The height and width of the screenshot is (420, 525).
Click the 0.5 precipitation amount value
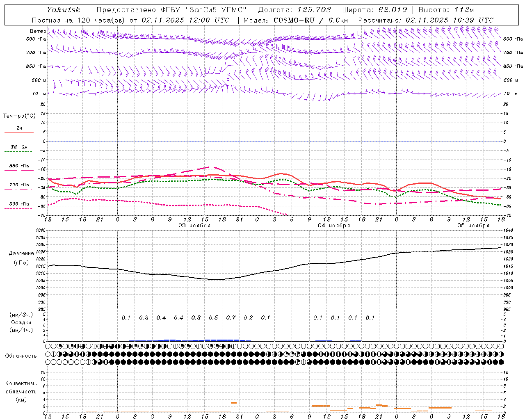(213, 317)
